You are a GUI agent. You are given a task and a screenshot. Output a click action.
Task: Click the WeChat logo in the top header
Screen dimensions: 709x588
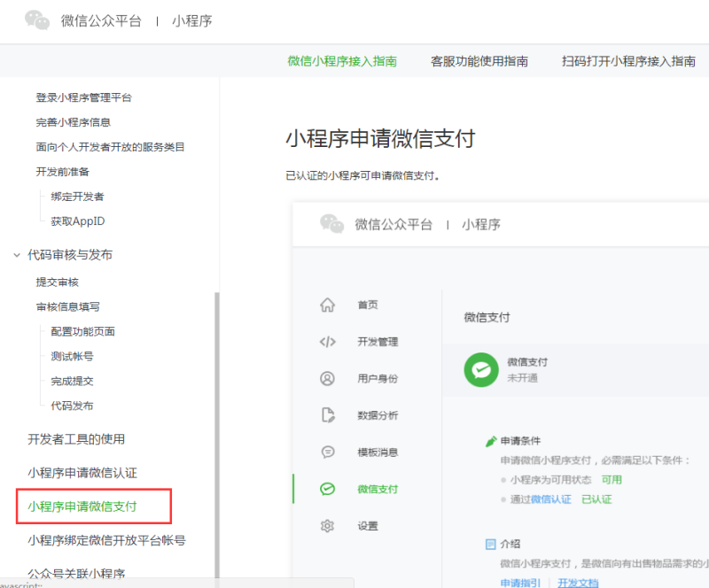pos(37,20)
